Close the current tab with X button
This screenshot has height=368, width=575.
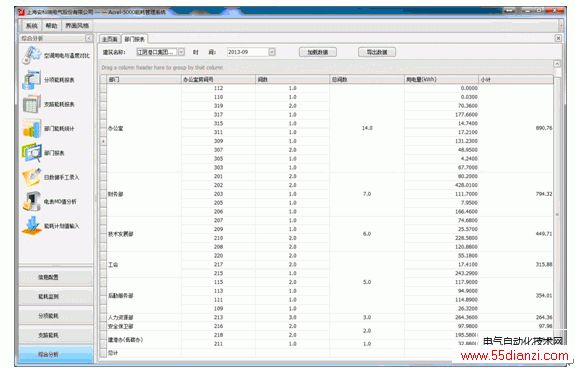(x=558, y=38)
